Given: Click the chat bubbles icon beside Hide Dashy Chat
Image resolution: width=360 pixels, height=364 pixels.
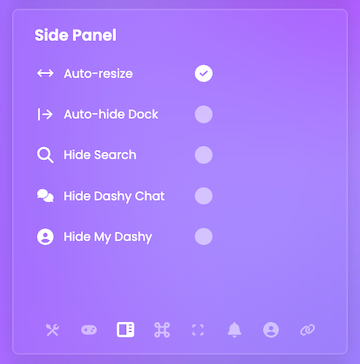Looking at the screenshot, I should pos(45,196).
